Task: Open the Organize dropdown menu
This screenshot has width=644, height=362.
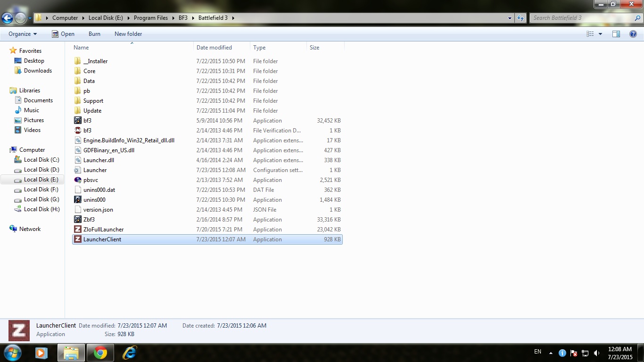Action: point(23,34)
